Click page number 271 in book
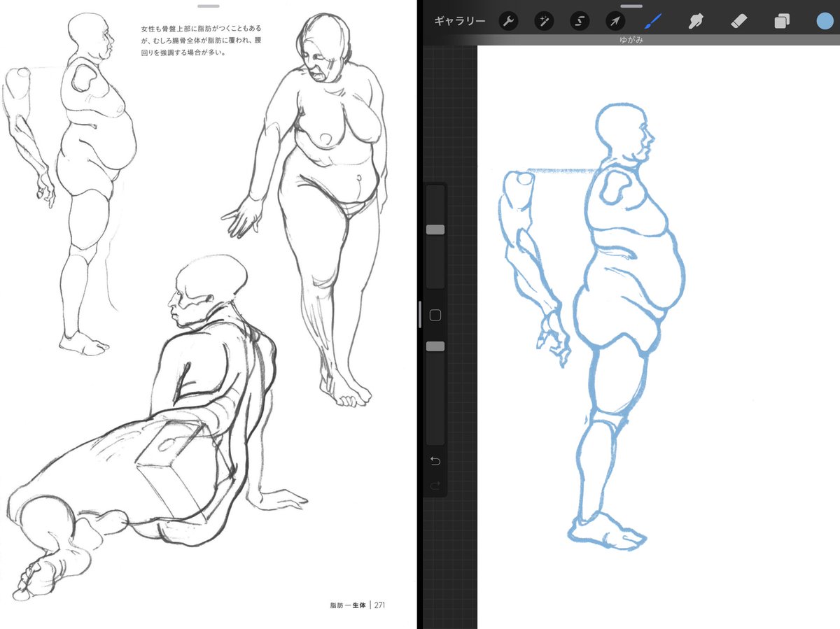Viewport: 840px width, 629px height. point(380,606)
